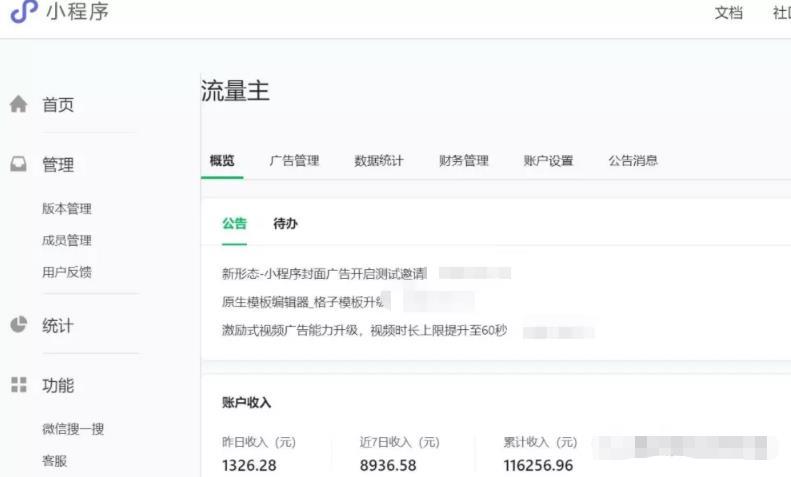Image resolution: width=791 pixels, height=477 pixels.
Task: Click the home icon beside 首页
Action: pos(19,104)
